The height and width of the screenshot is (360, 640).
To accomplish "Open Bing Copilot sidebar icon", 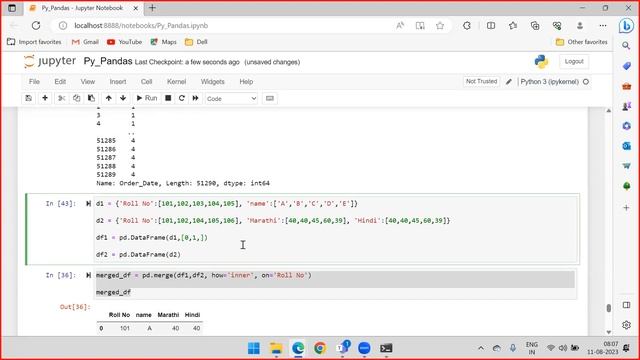I will click(626, 26).
